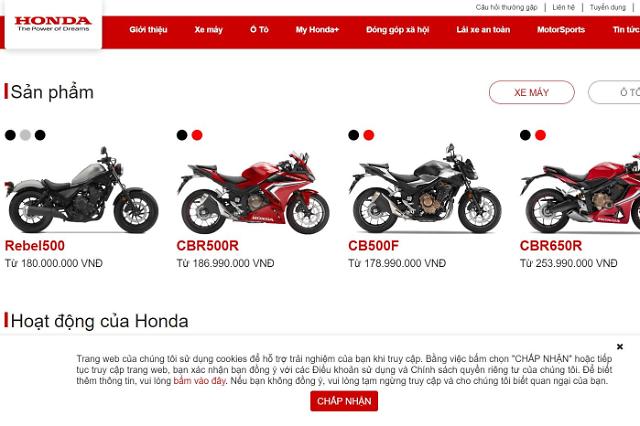The width and height of the screenshot is (640, 426).
Task: Open the Xe máy menu
Action: [x=209, y=29]
